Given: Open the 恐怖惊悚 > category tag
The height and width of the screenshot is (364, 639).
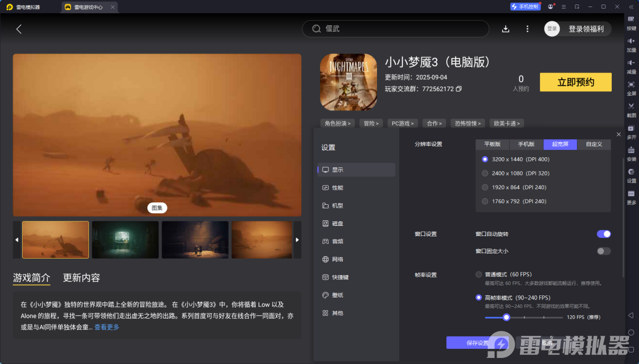Looking at the screenshot, I should point(468,123).
